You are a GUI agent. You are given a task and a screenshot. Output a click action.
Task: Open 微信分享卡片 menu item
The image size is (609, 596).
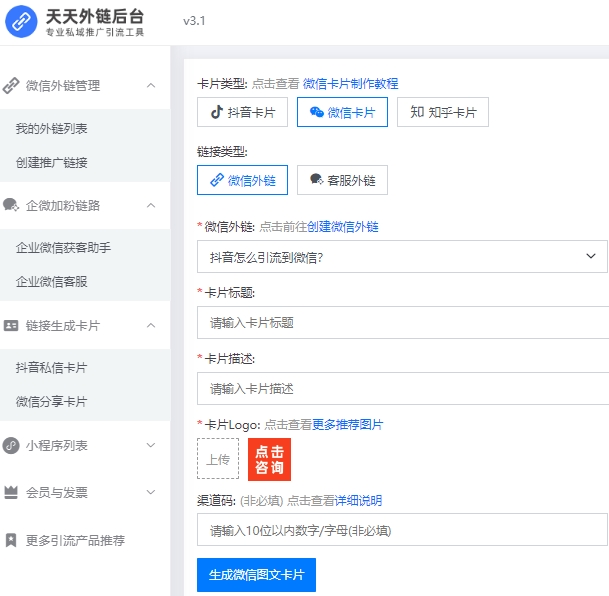click(x=51, y=402)
